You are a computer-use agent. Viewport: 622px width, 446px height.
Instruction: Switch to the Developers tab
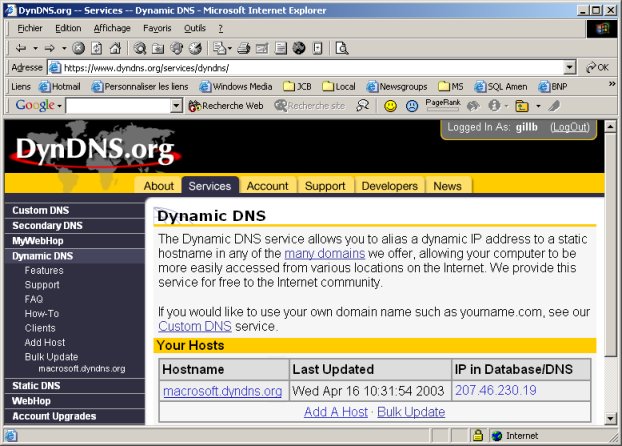[x=390, y=186]
